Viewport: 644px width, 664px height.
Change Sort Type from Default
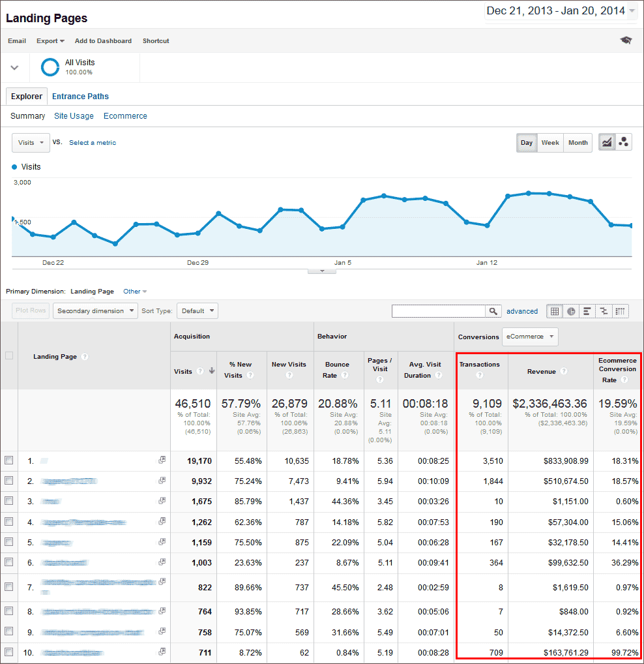[x=197, y=311]
